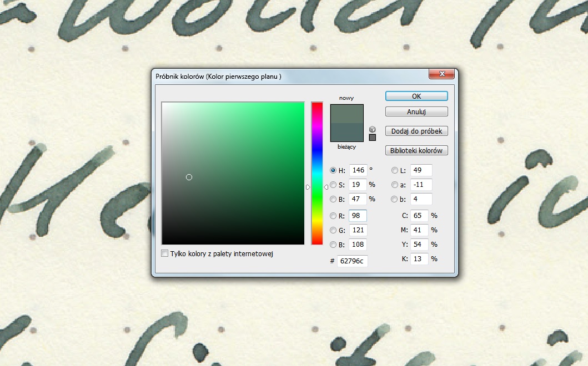Select the S saturation radio button

[x=333, y=185]
